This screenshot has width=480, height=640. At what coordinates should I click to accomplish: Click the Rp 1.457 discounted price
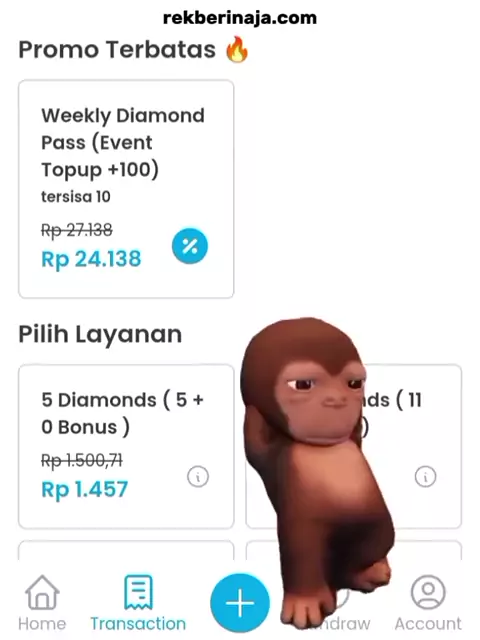click(85, 489)
